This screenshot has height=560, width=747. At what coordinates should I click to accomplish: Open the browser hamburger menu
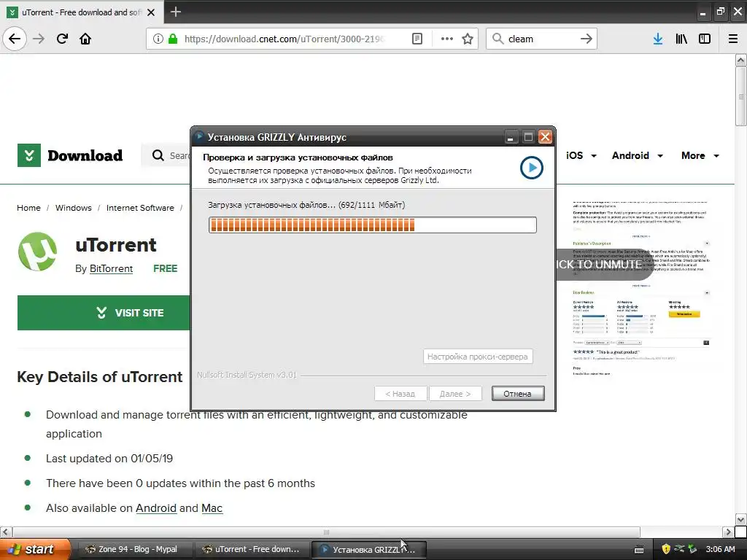(733, 39)
